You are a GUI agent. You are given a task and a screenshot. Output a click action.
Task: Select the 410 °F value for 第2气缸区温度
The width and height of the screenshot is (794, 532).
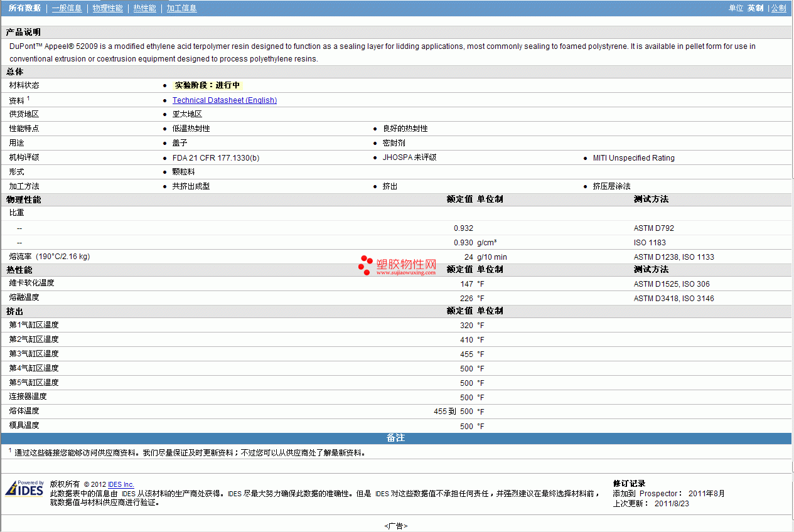(472, 340)
